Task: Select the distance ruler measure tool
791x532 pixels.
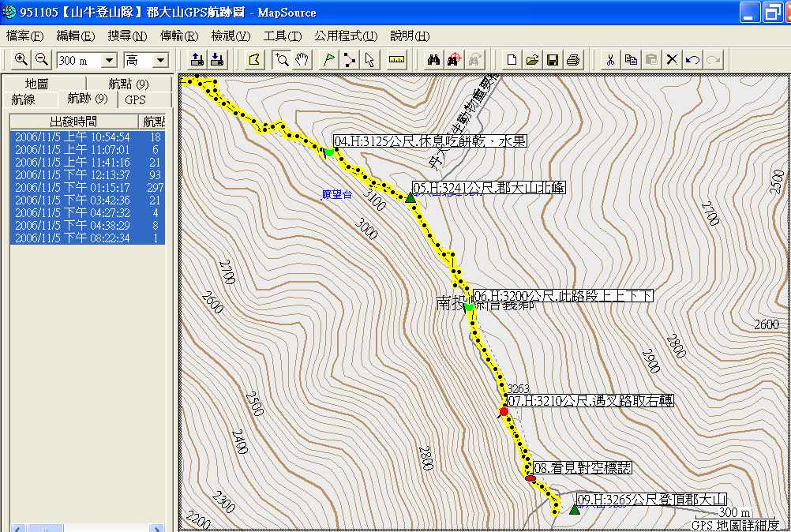Action: click(396, 60)
